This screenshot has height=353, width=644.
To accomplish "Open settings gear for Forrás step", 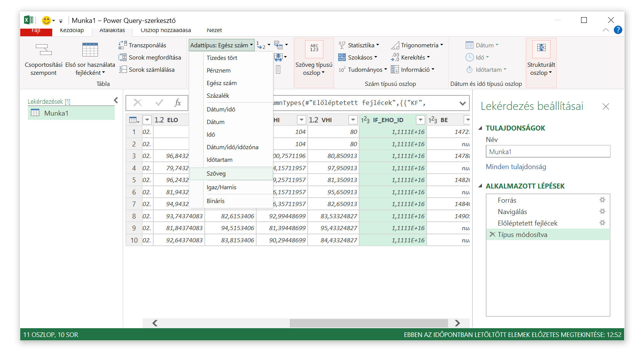I will tap(602, 200).
